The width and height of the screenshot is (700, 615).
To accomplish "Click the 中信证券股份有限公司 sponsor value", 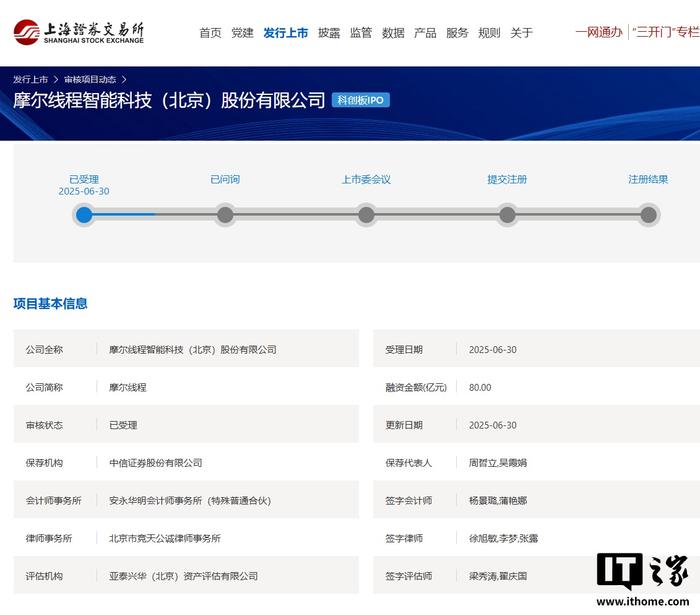I will coord(156,463).
